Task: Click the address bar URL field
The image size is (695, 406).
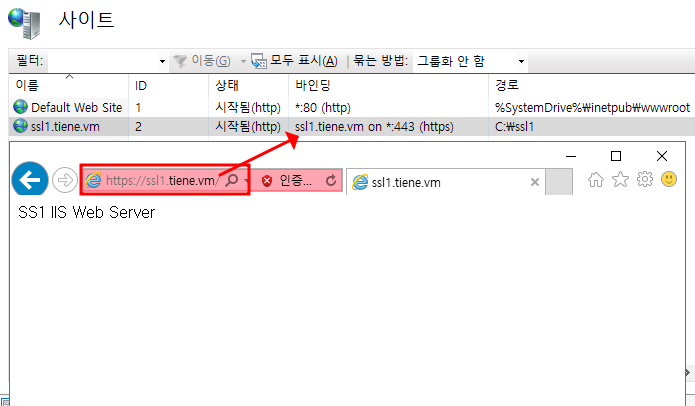Action: click(x=162, y=180)
